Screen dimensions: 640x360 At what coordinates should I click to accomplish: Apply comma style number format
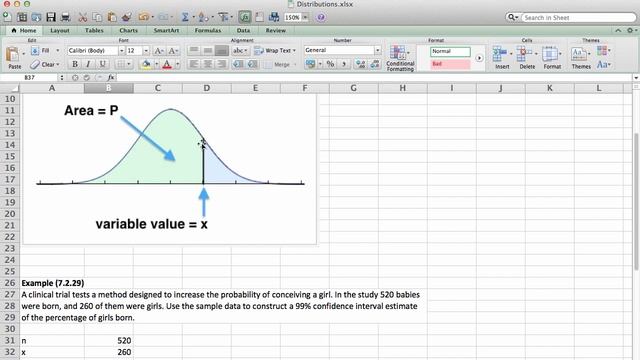pos(344,64)
